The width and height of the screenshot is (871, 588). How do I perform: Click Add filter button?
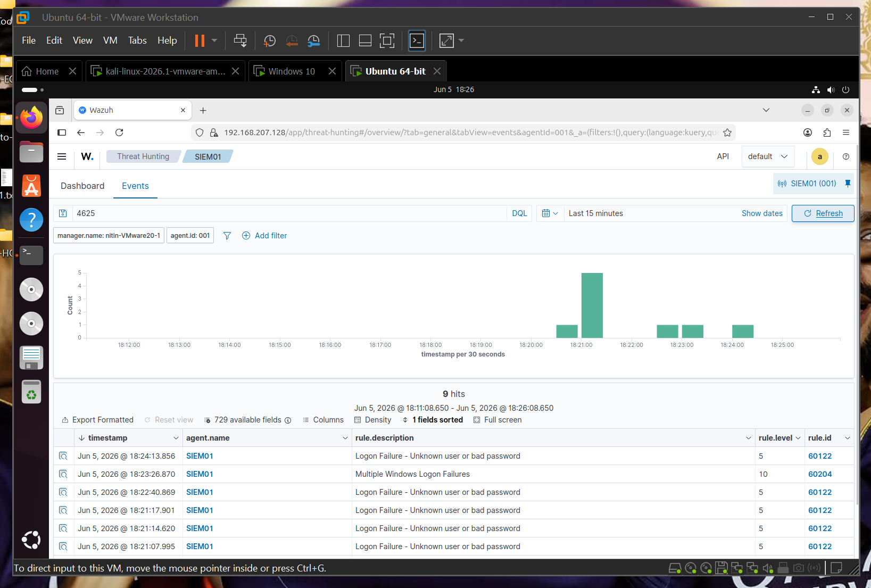264,236
